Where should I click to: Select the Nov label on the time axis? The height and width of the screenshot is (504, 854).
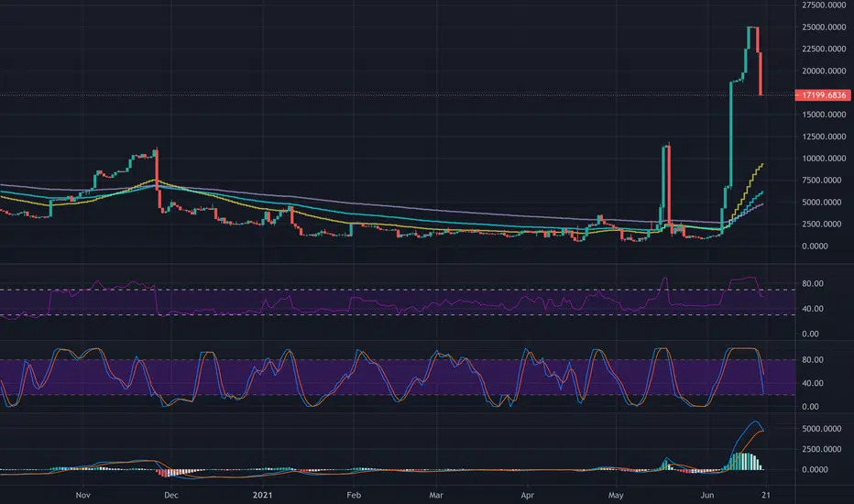pyautogui.click(x=82, y=495)
